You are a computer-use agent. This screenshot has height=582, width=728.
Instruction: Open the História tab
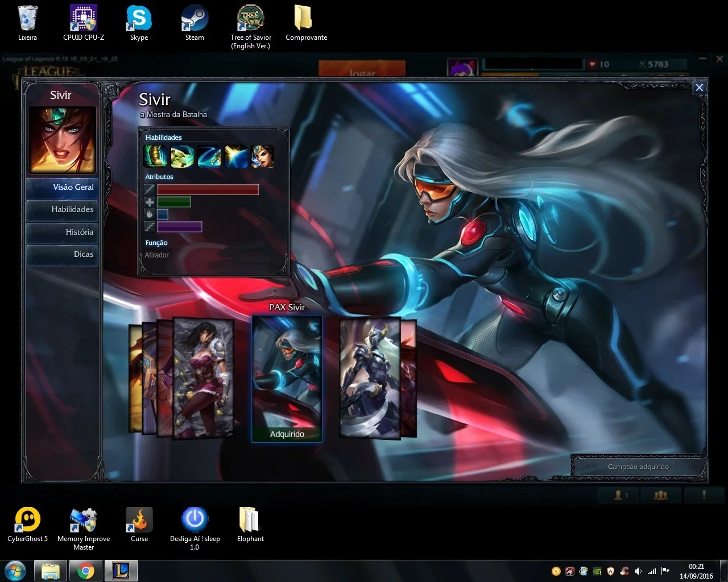(x=62, y=232)
